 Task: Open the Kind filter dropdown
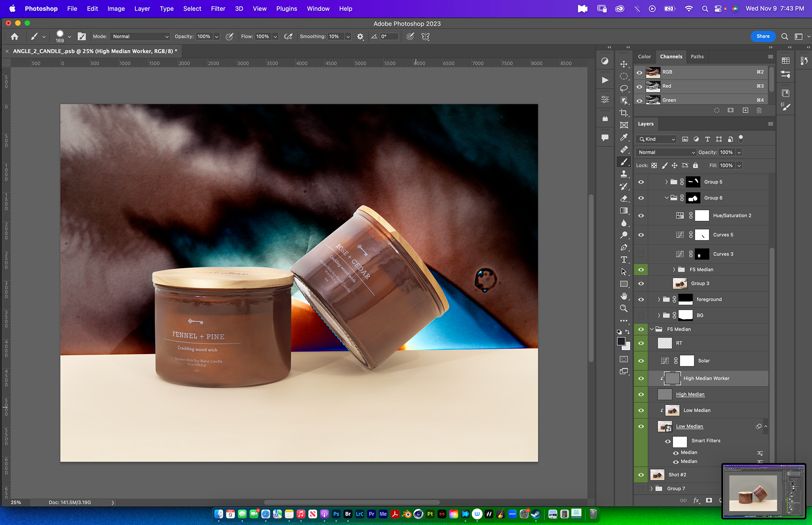[x=656, y=139]
